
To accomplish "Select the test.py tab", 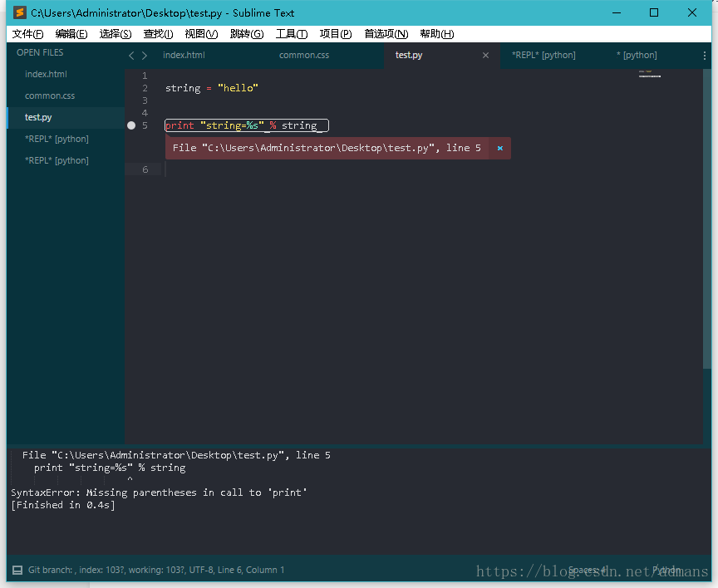I will (409, 55).
